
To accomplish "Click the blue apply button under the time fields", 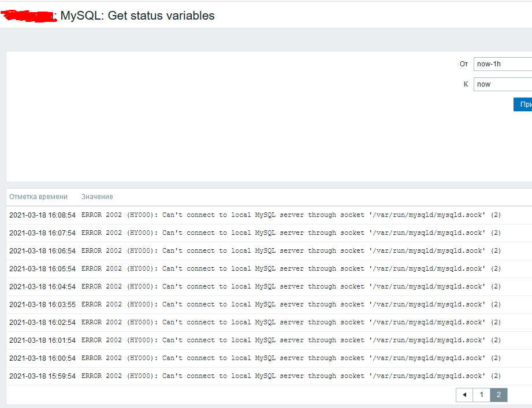I will coord(523,104).
